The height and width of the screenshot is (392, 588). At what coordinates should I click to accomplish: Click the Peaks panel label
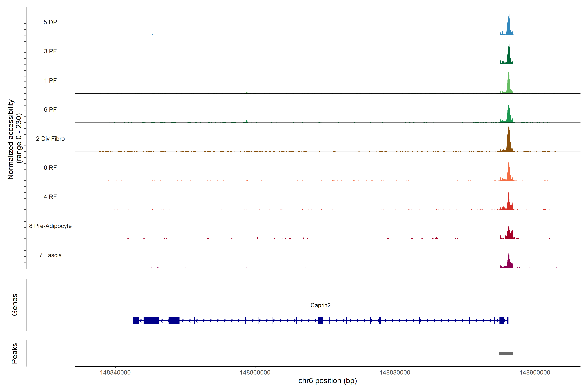pos(15,353)
